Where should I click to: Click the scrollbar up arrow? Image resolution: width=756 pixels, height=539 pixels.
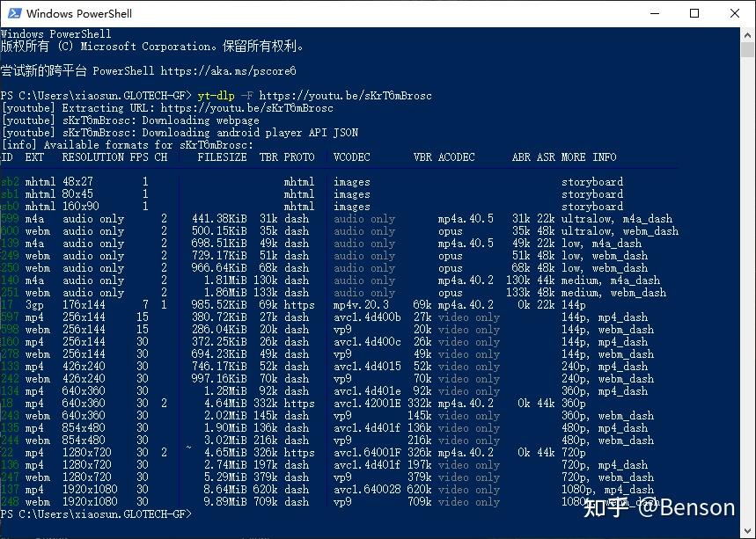(747, 35)
